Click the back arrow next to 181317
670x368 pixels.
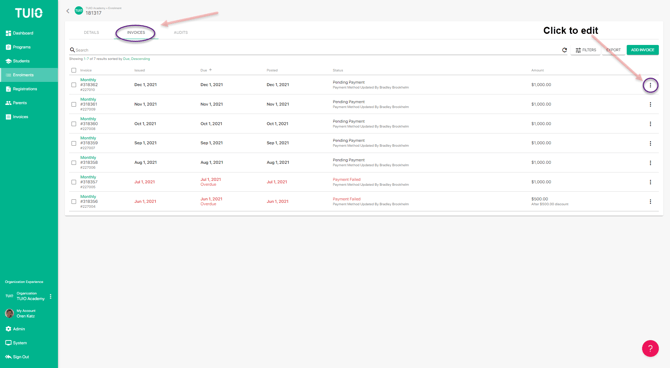pos(68,11)
